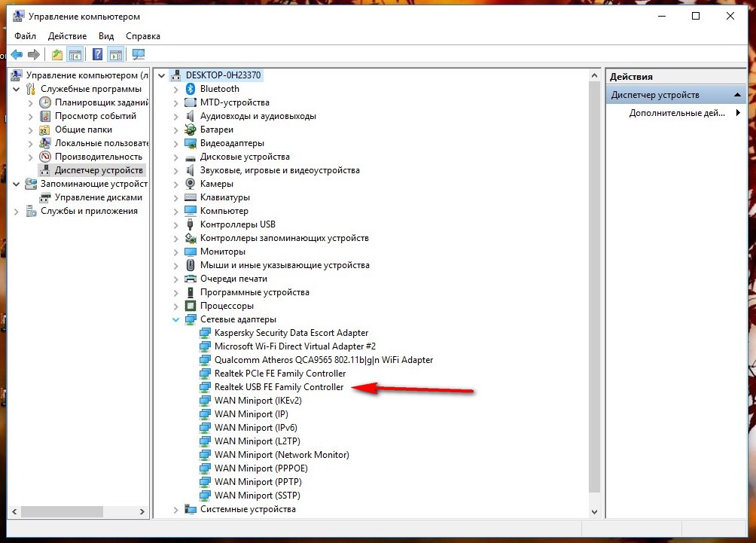Collapse the Диспетчер устройств actions section
Viewport: 756px width, 543px height.
[737, 95]
